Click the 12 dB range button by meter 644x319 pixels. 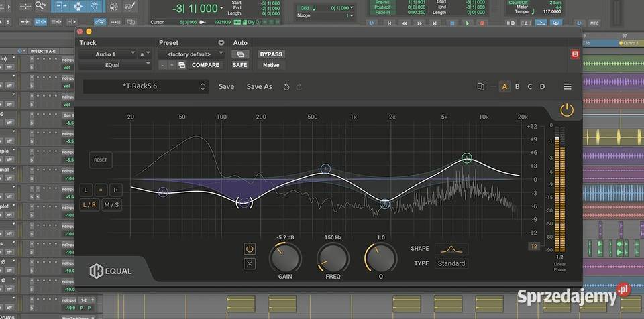point(534,247)
